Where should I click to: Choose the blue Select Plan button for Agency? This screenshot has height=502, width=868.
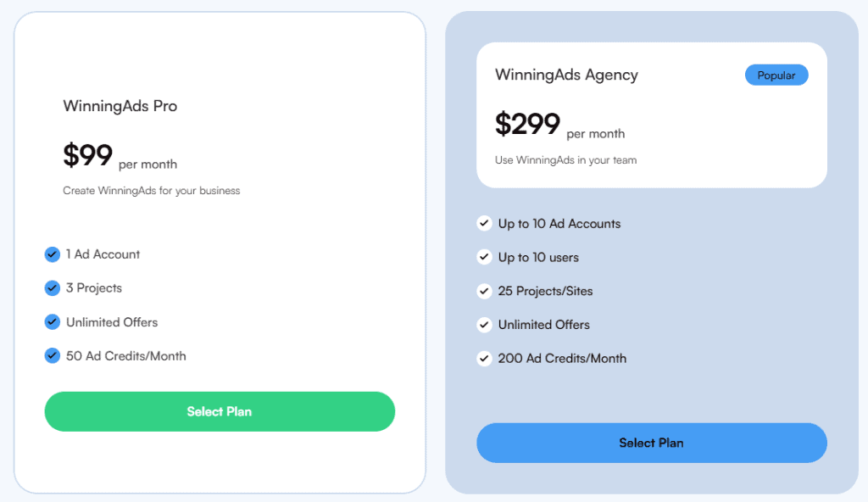pos(652,443)
